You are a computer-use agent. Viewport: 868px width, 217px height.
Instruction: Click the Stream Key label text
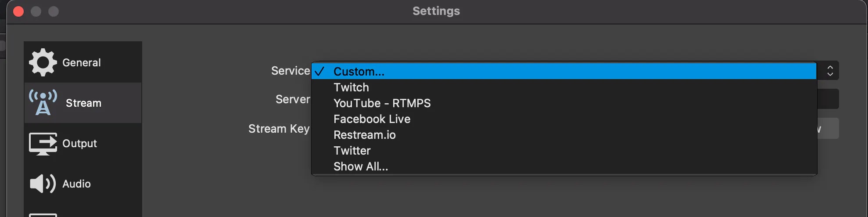[x=279, y=129]
